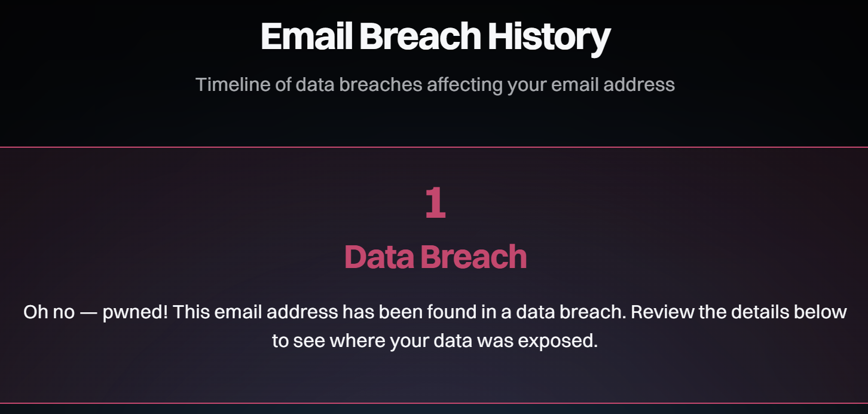Click the "Timeline of data breaches" subtitle text

(x=435, y=84)
